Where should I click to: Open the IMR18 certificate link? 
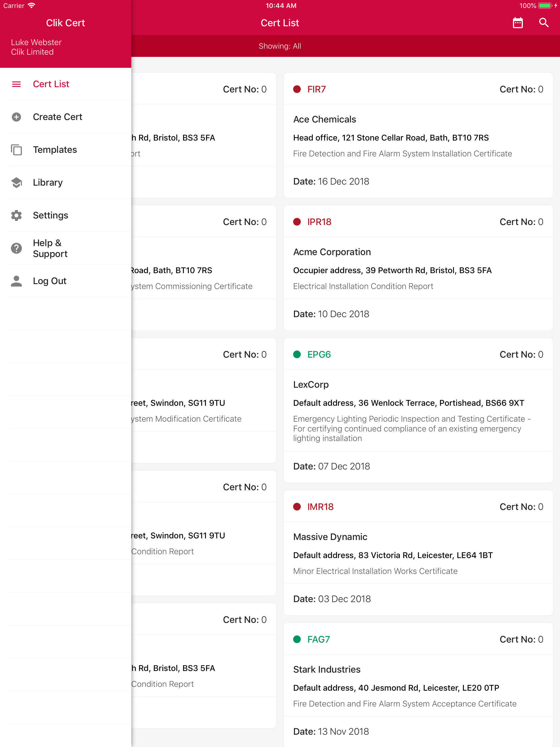320,507
